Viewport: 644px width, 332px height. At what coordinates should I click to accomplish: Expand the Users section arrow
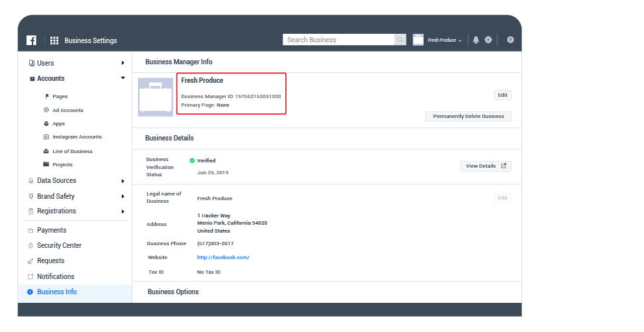tap(123, 63)
